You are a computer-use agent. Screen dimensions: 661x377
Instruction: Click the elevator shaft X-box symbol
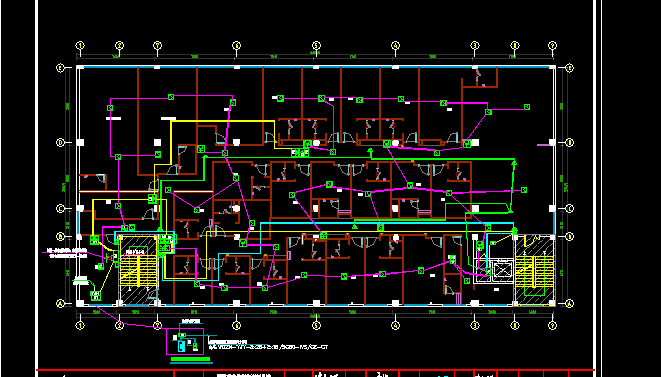coord(502,269)
